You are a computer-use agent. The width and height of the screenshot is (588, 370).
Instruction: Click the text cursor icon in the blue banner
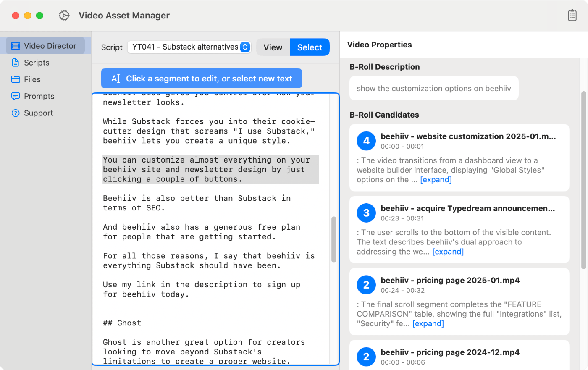[x=116, y=79]
